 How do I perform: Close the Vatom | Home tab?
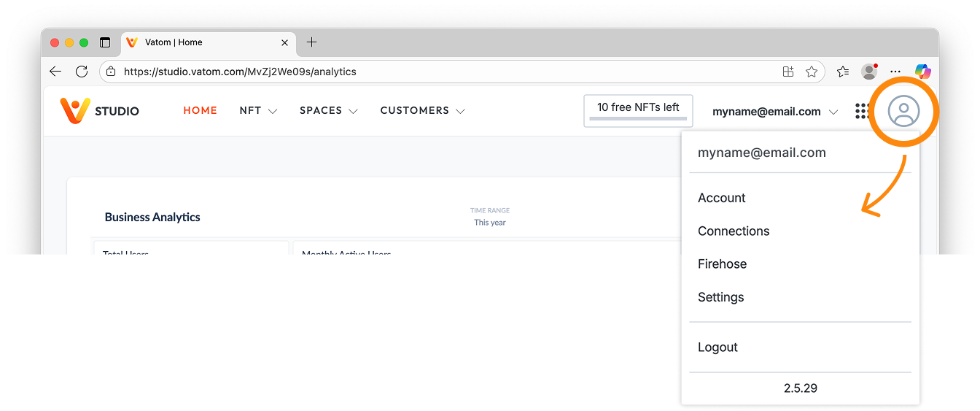click(x=285, y=42)
